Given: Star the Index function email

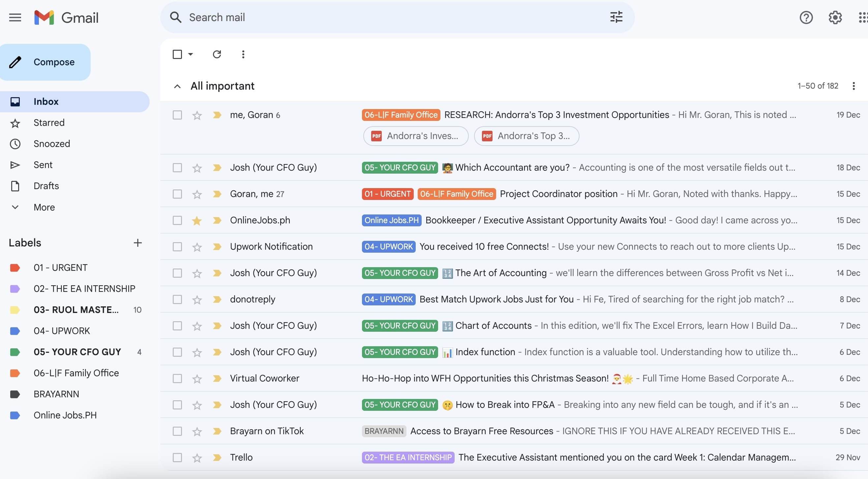Looking at the screenshot, I should [x=197, y=353].
